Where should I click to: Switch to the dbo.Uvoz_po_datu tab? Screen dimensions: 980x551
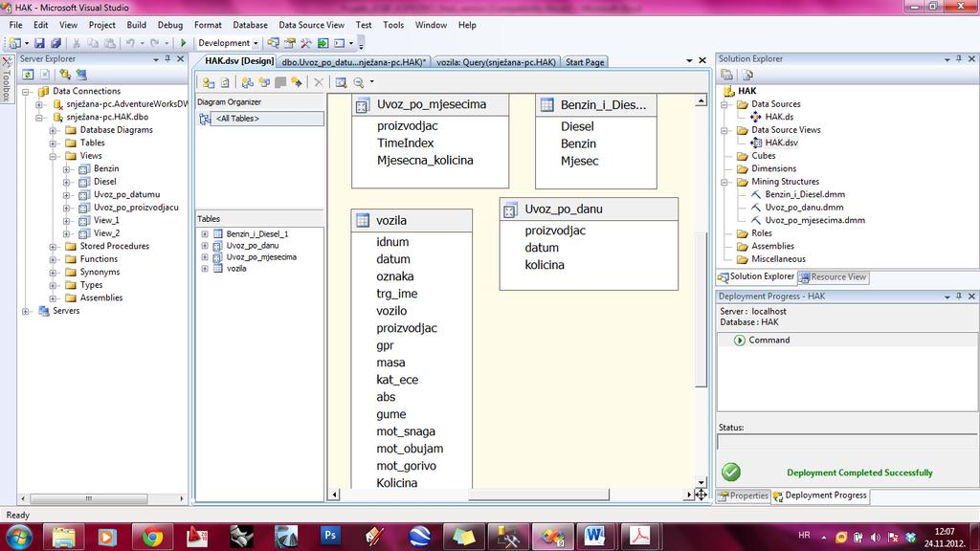click(354, 62)
